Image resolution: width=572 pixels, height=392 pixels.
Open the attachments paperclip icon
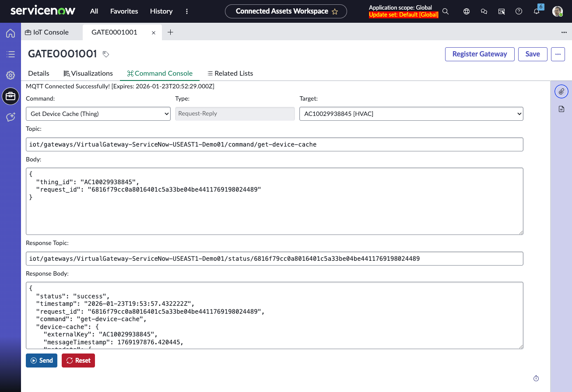tap(561, 91)
